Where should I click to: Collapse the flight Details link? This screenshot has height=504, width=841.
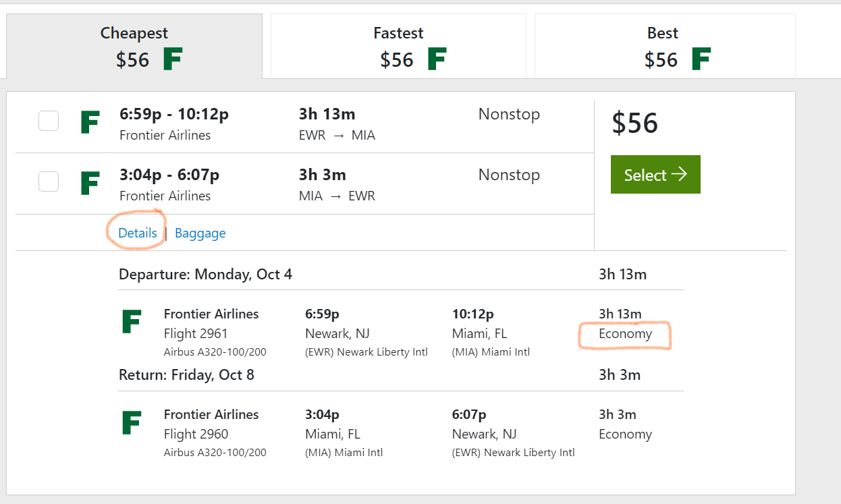click(138, 233)
